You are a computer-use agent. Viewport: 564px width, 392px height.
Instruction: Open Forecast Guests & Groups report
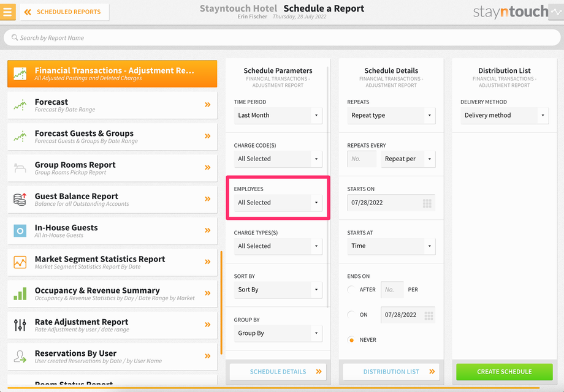[112, 137]
